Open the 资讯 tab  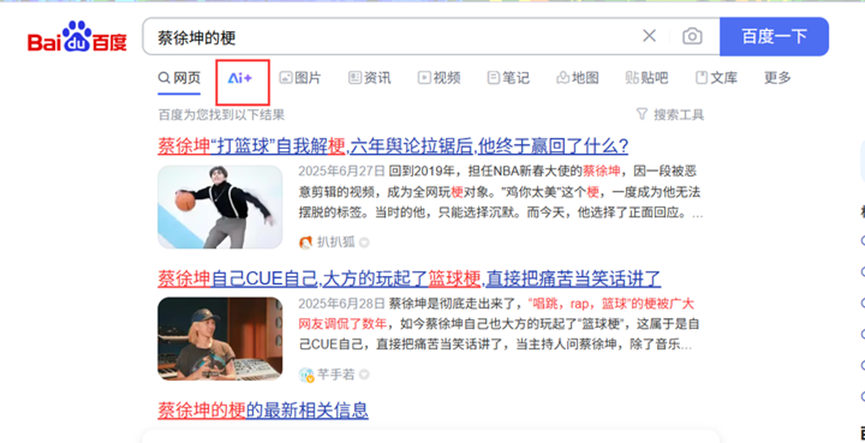click(x=370, y=78)
